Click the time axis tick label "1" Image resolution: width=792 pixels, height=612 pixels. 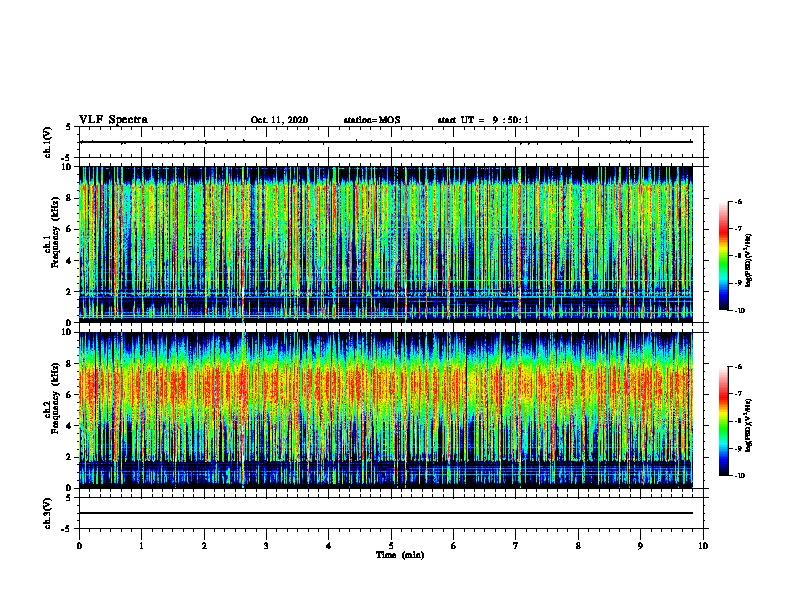coord(141,545)
